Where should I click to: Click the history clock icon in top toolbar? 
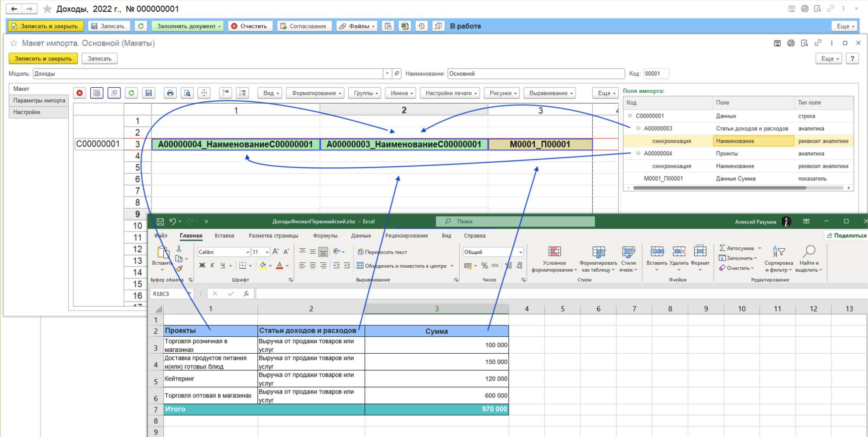(422, 26)
